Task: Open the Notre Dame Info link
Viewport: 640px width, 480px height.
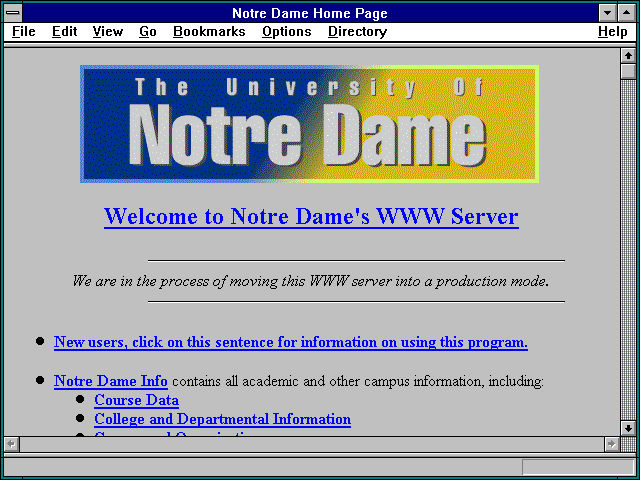Action: point(111,381)
